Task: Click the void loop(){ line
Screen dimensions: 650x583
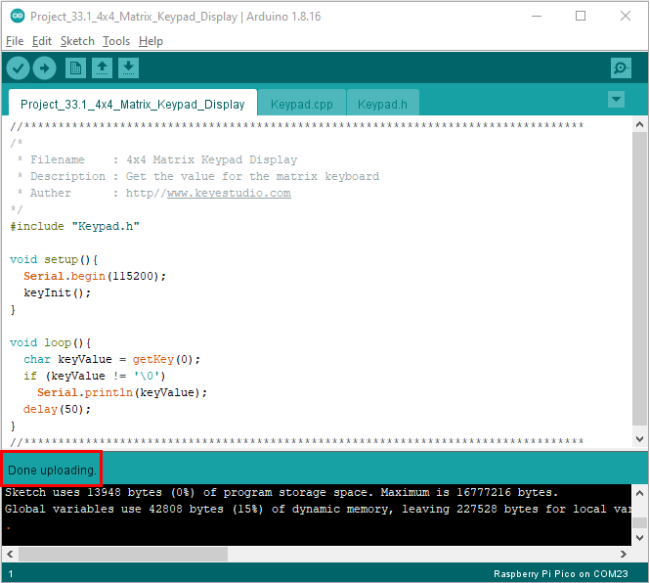Action: (50, 343)
